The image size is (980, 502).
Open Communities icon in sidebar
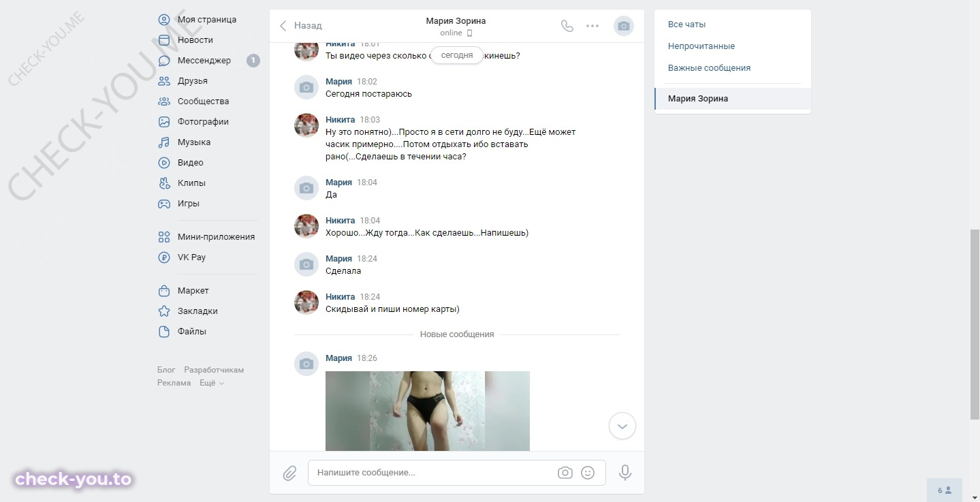pos(164,101)
